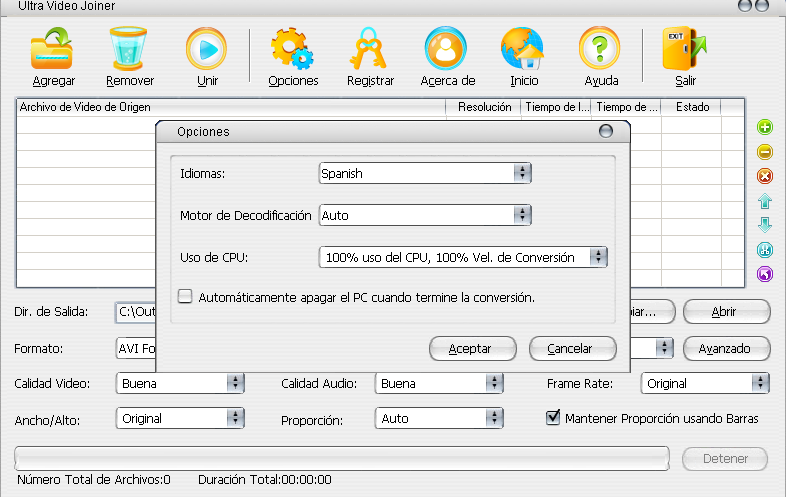Toggle auto shutdown PC checkbox

(x=185, y=296)
